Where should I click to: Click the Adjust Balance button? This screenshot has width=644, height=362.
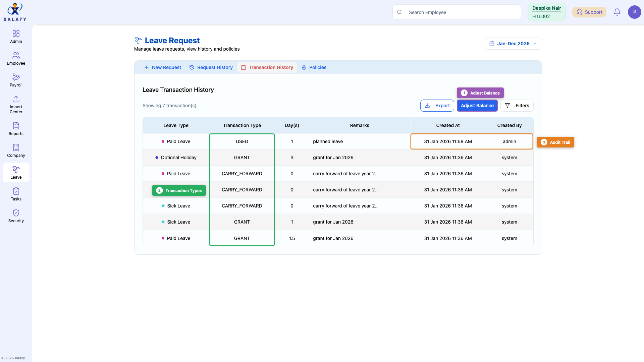[x=477, y=106]
